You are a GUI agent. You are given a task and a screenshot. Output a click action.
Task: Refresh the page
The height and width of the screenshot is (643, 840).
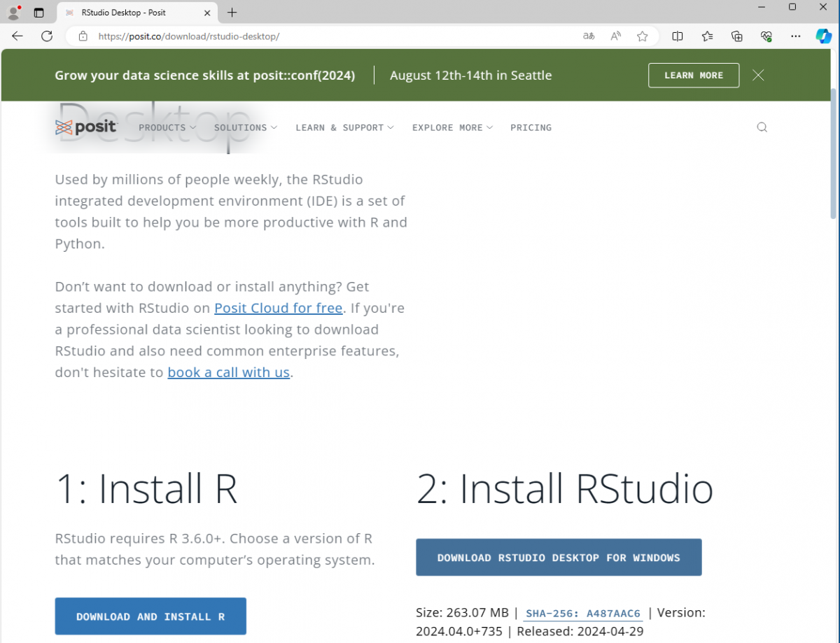coord(46,36)
